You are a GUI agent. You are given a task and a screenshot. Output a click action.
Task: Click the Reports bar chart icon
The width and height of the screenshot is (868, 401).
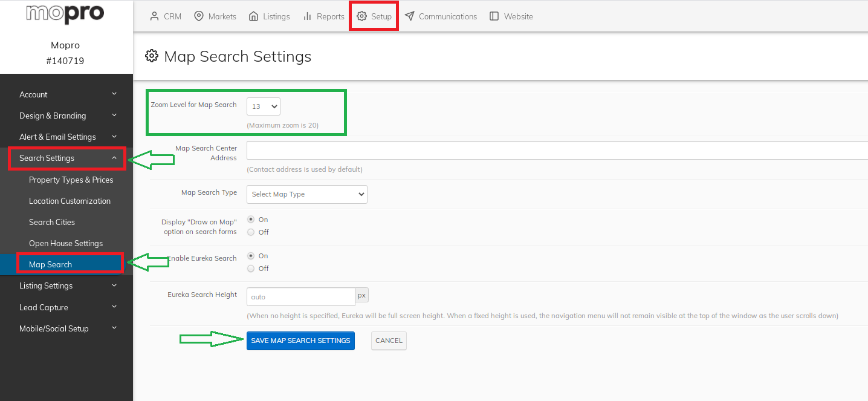308,16
